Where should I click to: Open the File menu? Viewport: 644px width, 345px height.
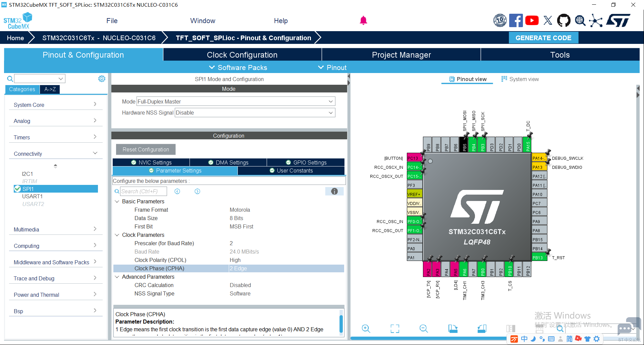pyautogui.click(x=112, y=21)
